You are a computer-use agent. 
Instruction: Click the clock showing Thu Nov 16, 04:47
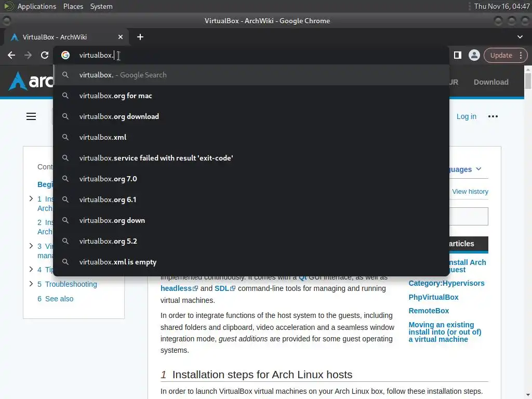point(502,6)
